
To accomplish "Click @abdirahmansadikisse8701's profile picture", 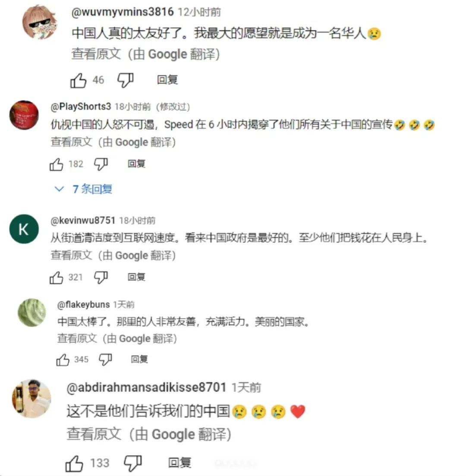I will pyautogui.click(x=31, y=399).
